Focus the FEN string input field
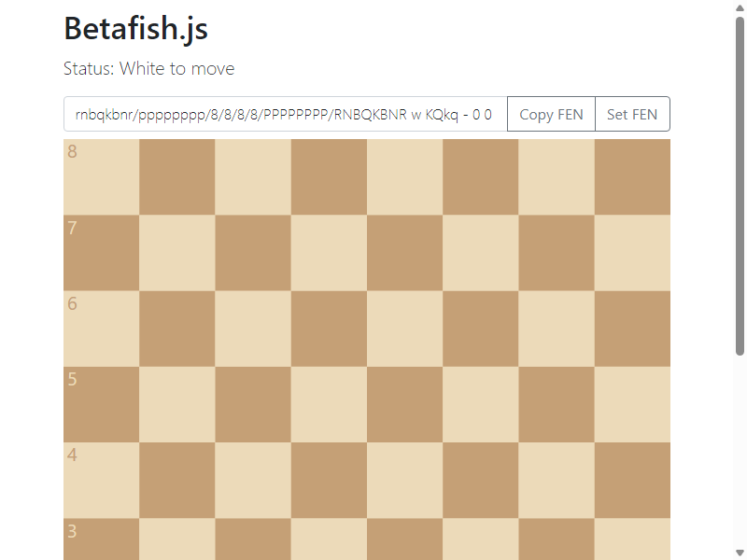The image size is (747, 560). pos(286,114)
